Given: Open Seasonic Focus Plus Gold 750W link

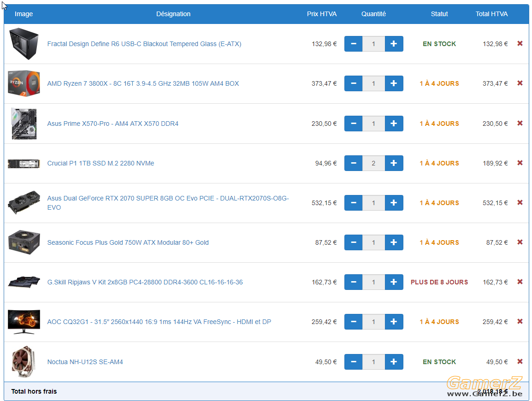Looking at the screenshot, I should click(x=128, y=242).
